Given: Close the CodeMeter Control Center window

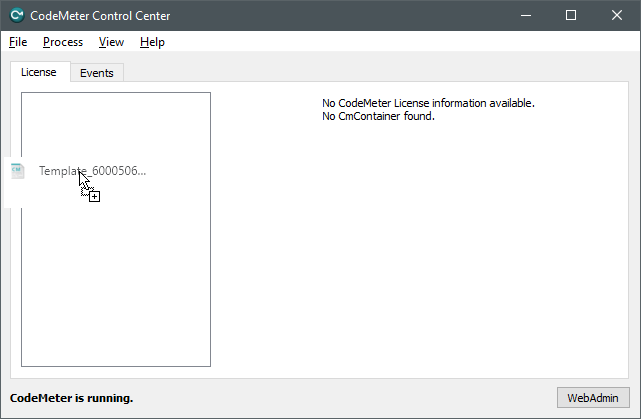Looking at the screenshot, I should click(x=616, y=16).
